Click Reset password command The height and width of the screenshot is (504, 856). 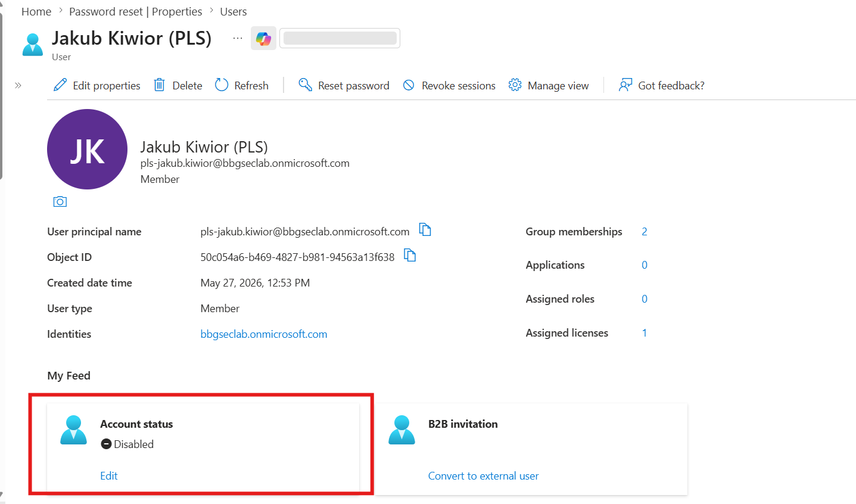coord(354,86)
